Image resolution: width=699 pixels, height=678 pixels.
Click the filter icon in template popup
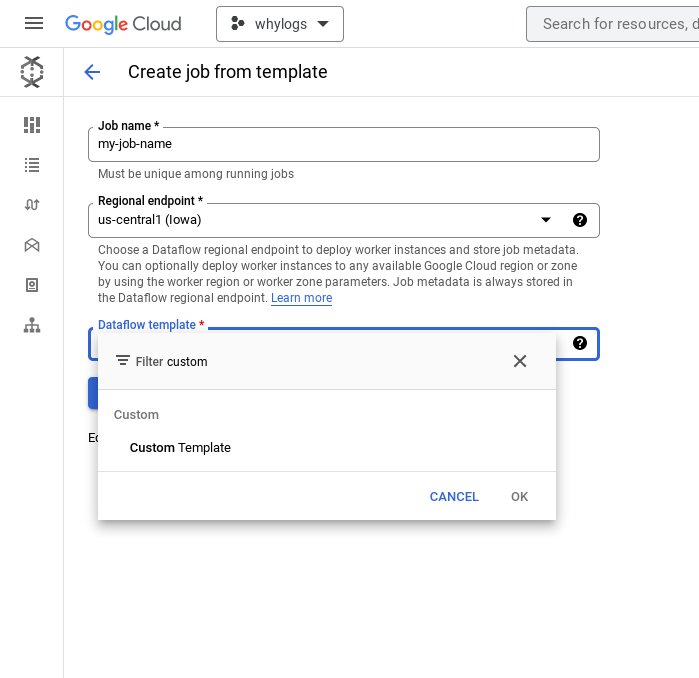(123, 360)
